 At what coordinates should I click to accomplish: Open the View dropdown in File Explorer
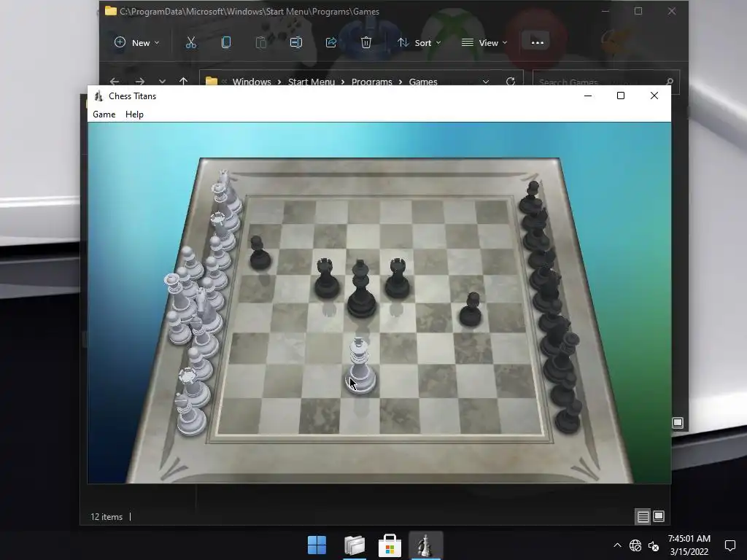point(484,43)
